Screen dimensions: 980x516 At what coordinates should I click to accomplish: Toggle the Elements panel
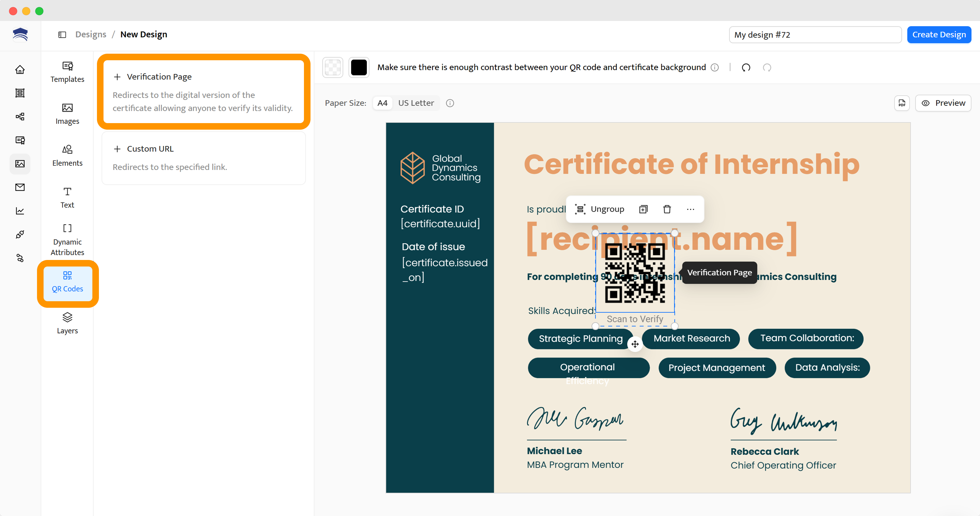click(x=67, y=155)
